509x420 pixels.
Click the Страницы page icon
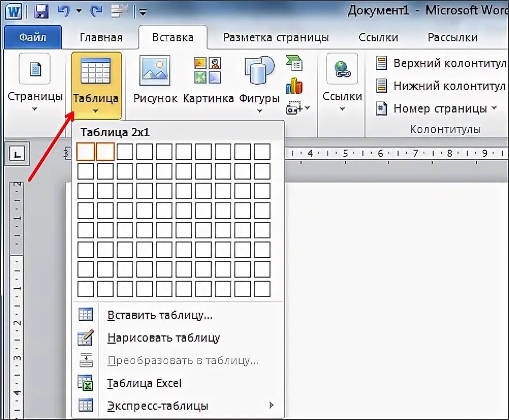point(35,69)
